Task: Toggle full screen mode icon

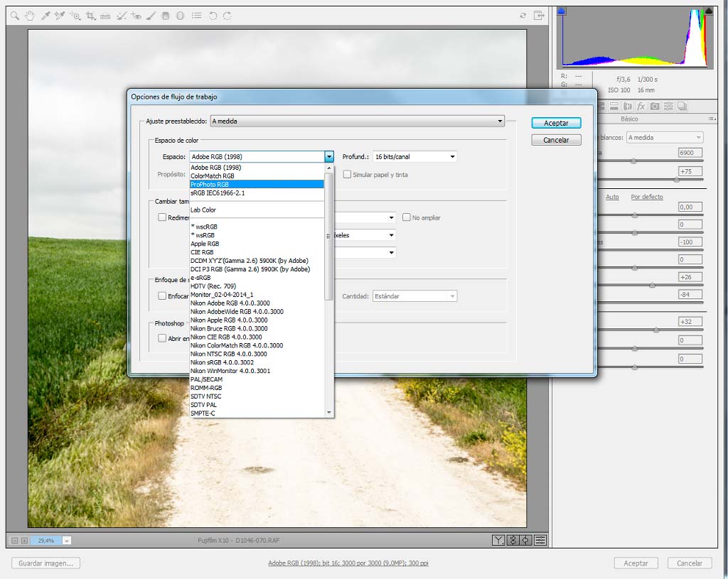Action: tap(539, 16)
